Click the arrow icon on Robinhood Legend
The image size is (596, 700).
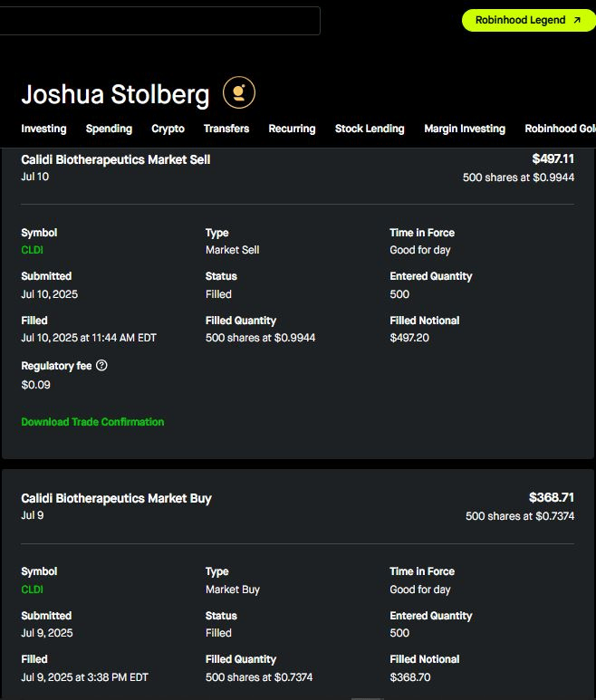(577, 20)
